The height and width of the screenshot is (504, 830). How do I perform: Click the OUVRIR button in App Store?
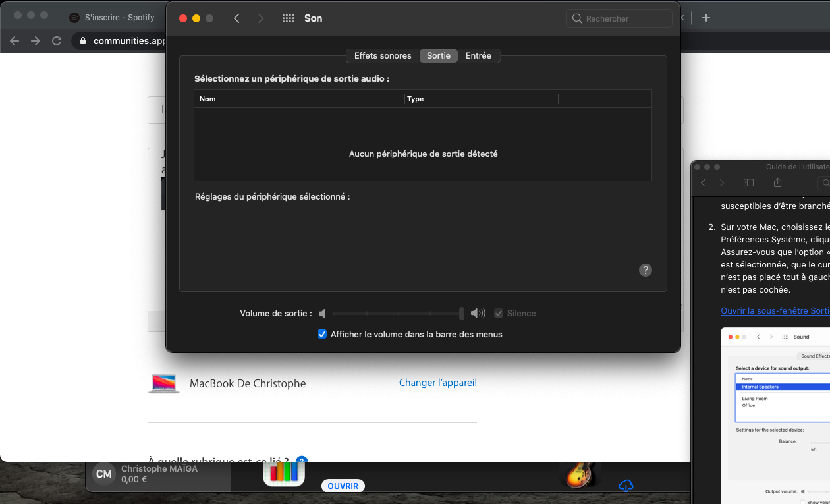(x=343, y=486)
